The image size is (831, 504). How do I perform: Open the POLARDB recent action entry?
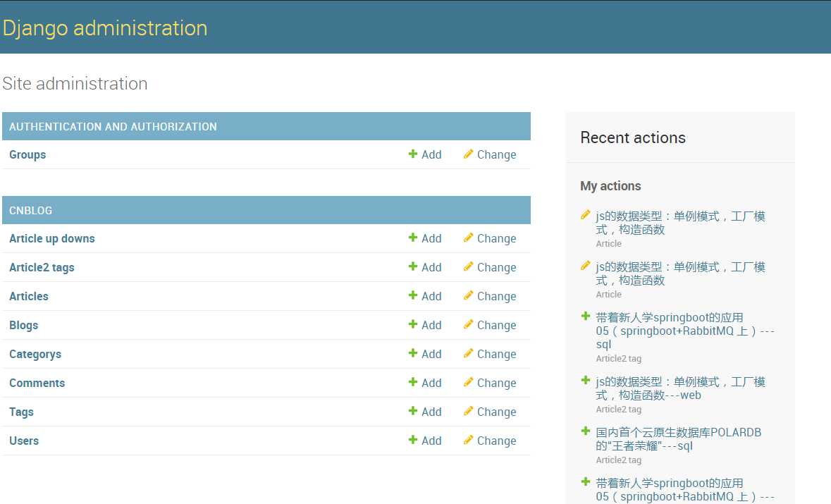(x=678, y=438)
